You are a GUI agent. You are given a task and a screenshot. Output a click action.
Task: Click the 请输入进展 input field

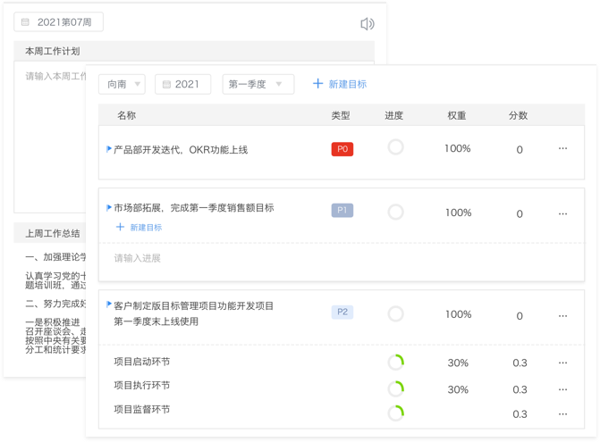coord(137,258)
